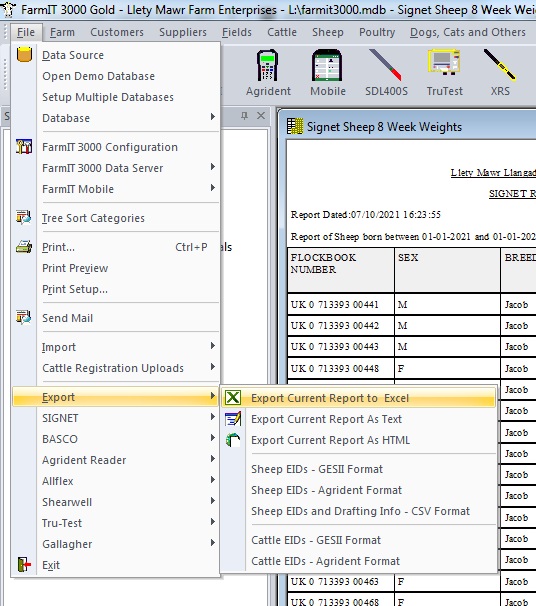Click the FarmIT 3000 Configuration icon
The image size is (536, 606).
pyautogui.click(x=24, y=147)
